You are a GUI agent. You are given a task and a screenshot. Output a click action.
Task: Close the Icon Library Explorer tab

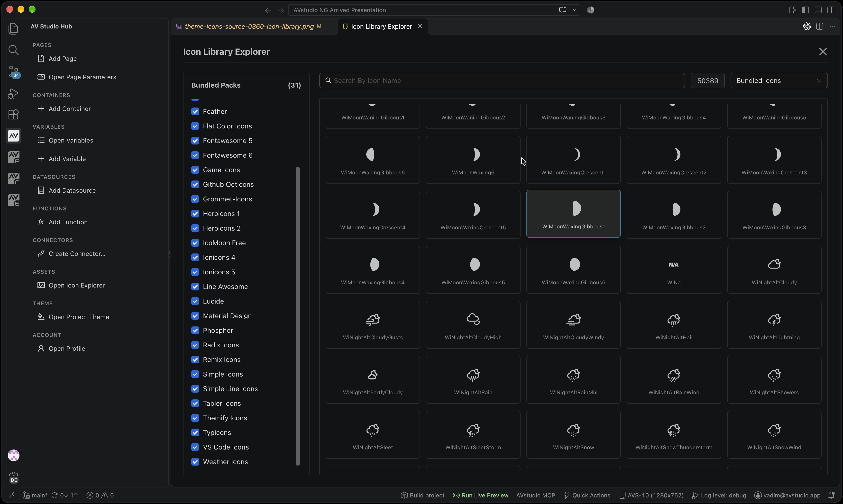point(420,27)
